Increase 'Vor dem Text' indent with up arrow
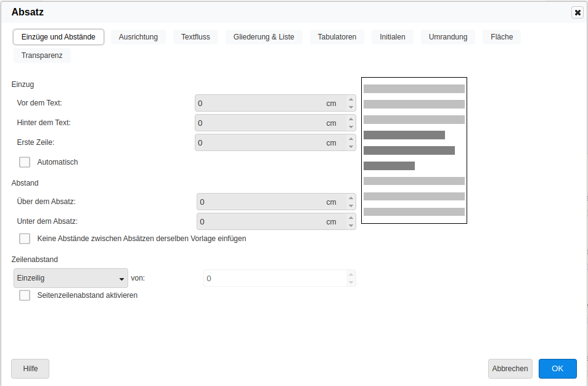 pos(351,99)
